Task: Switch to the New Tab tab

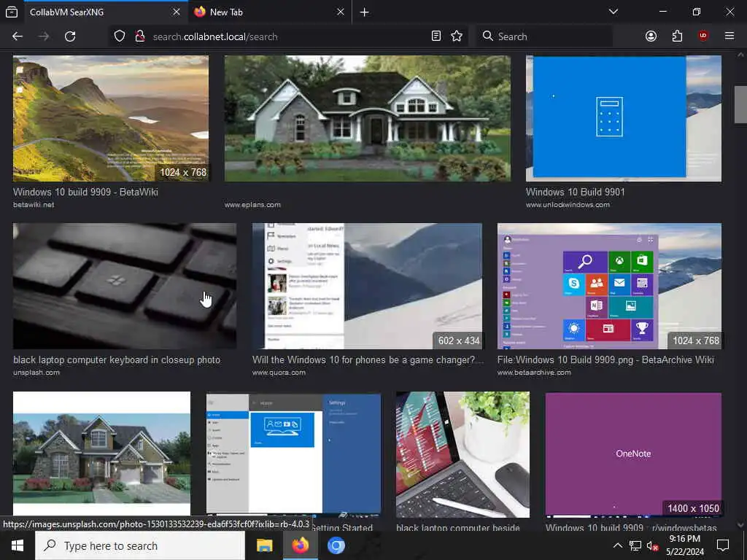Action: pyautogui.click(x=270, y=12)
